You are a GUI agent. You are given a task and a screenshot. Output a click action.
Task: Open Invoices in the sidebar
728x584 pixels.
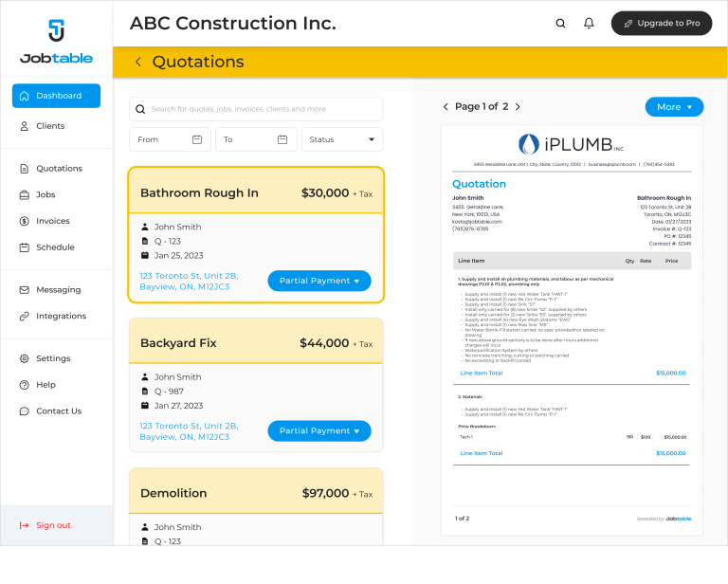[x=53, y=221]
